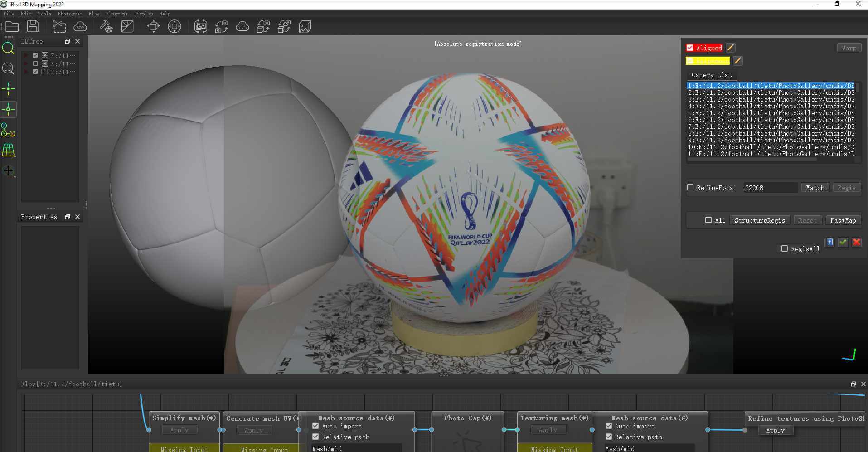Float the DBTree panel
This screenshot has height=452, width=868.
coord(68,41)
